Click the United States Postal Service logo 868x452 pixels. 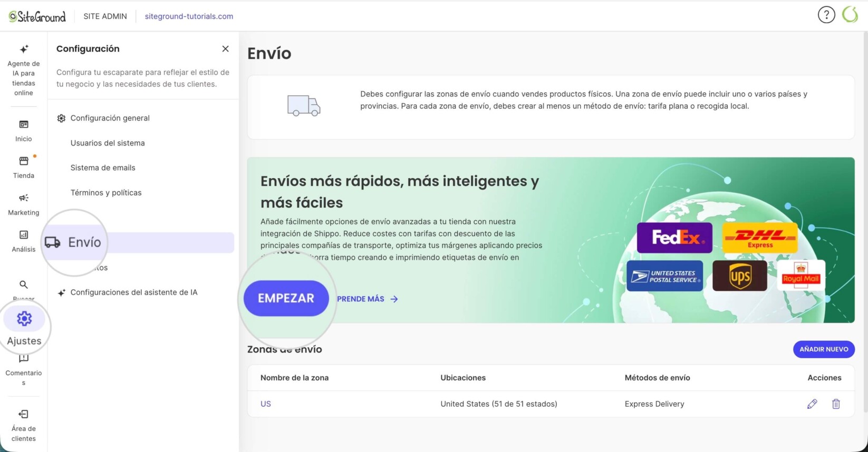click(x=665, y=276)
